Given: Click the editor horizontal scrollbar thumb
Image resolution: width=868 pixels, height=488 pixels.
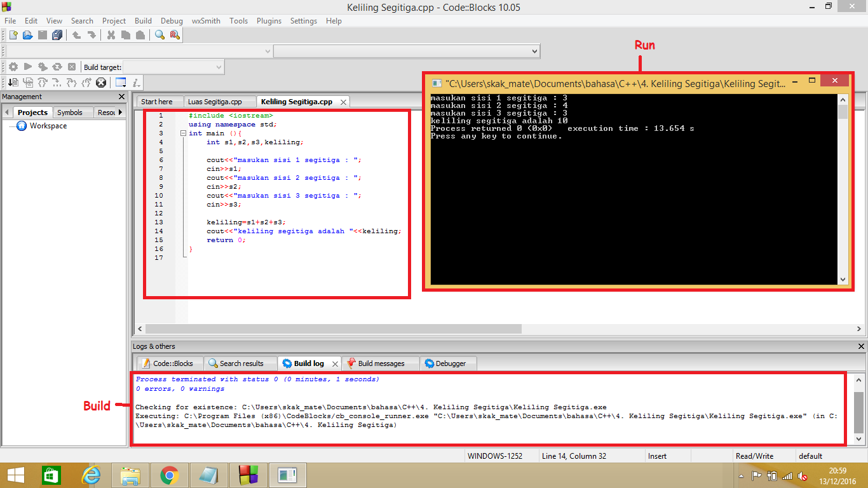Looking at the screenshot, I should click(333, 329).
